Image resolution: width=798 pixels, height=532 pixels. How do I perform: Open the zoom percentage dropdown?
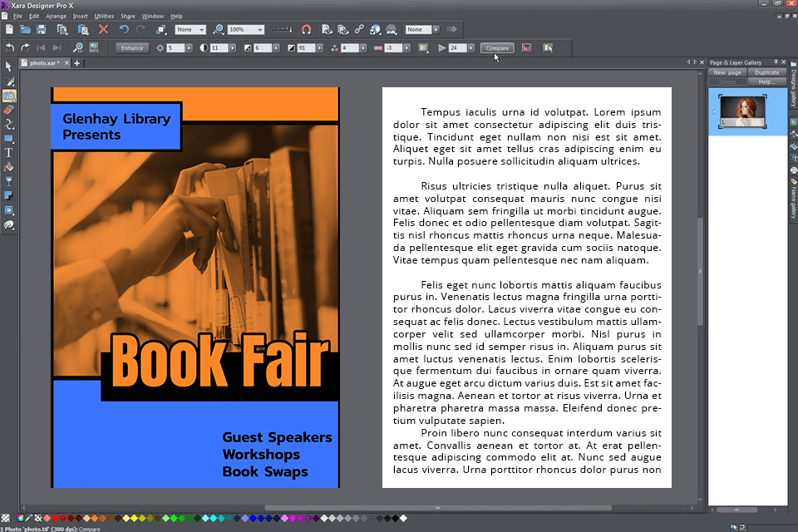(x=259, y=30)
